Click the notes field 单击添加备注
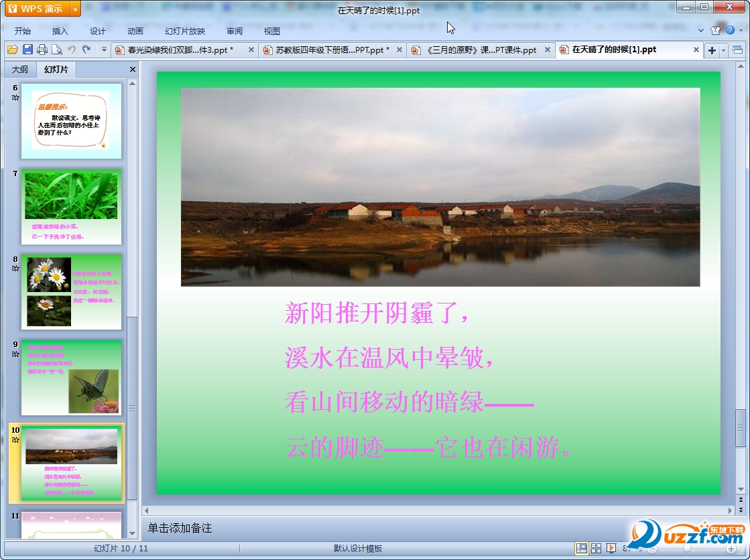This screenshot has width=750, height=560. tap(180, 528)
